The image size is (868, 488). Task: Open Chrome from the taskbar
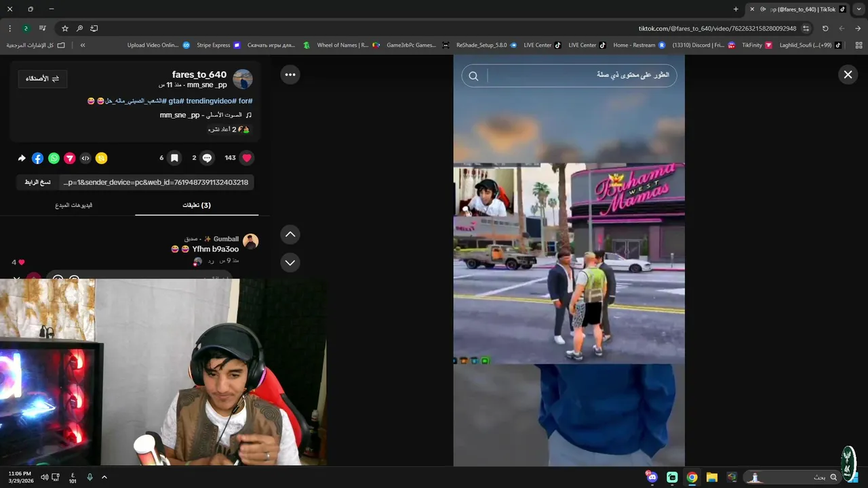(692, 477)
